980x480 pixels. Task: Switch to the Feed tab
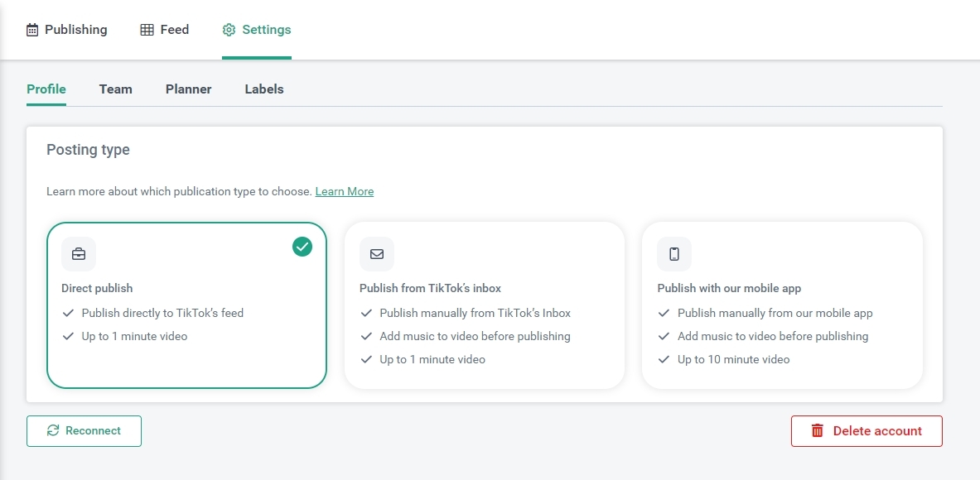pyautogui.click(x=165, y=30)
